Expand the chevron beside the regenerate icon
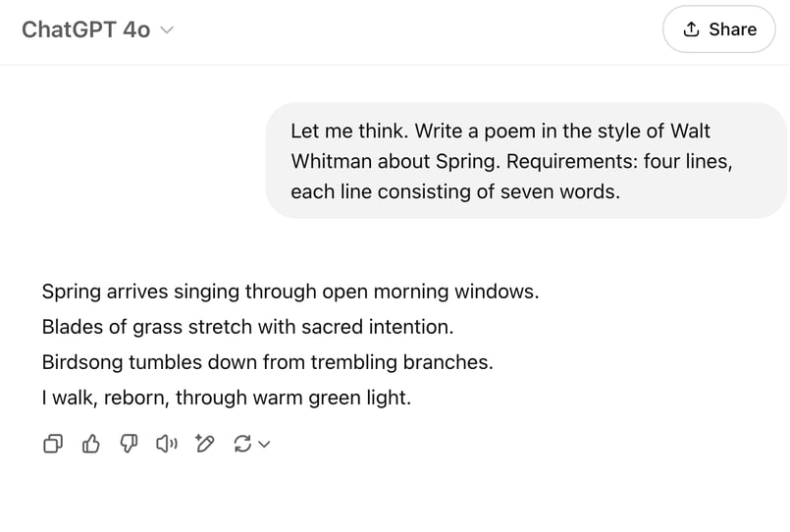This screenshot has width=790, height=532. 264,444
